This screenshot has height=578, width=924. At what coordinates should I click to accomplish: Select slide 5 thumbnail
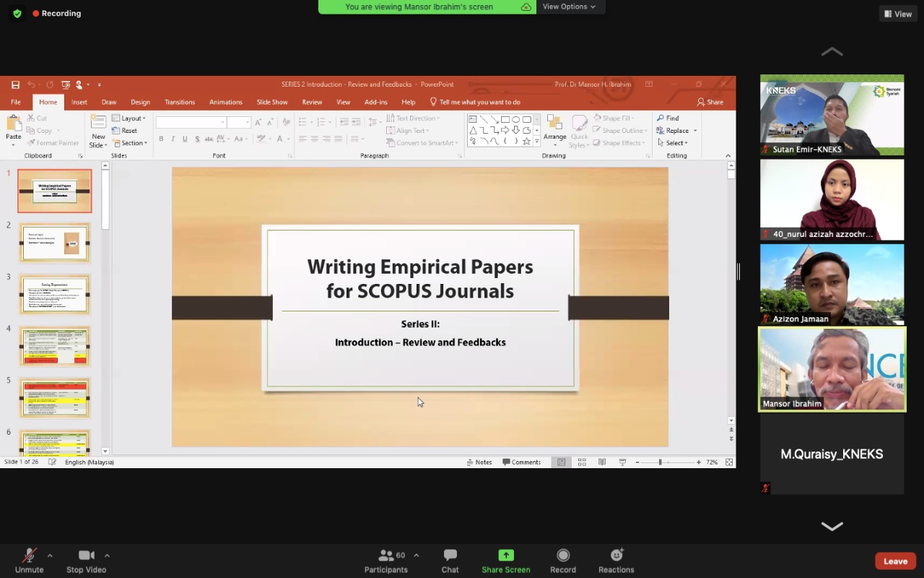click(x=55, y=398)
